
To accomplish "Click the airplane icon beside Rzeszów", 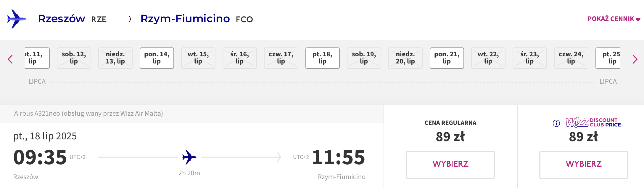I will (16, 19).
